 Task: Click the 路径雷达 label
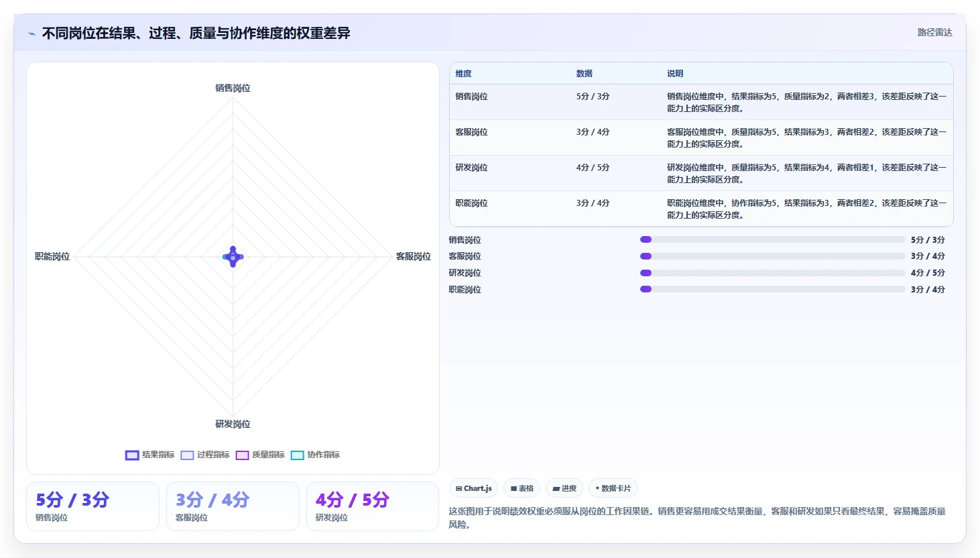pyautogui.click(x=934, y=32)
